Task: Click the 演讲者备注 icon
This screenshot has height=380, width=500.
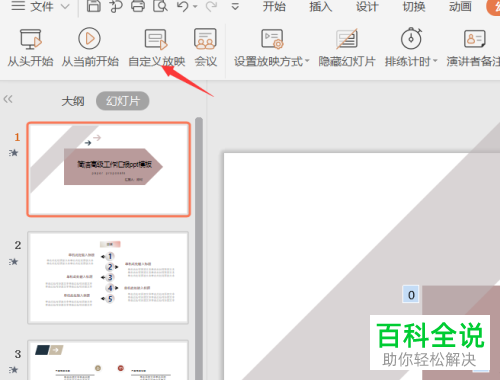Action: [x=475, y=39]
